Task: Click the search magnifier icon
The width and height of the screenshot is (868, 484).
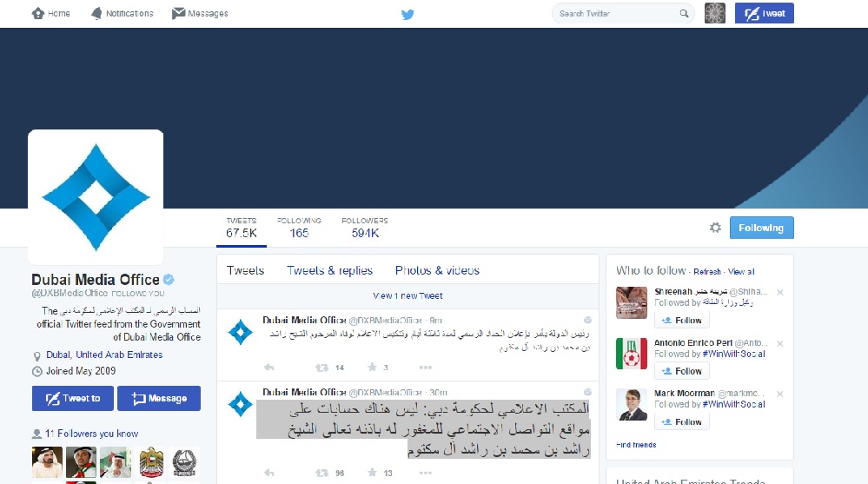Action: pyautogui.click(x=685, y=14)
